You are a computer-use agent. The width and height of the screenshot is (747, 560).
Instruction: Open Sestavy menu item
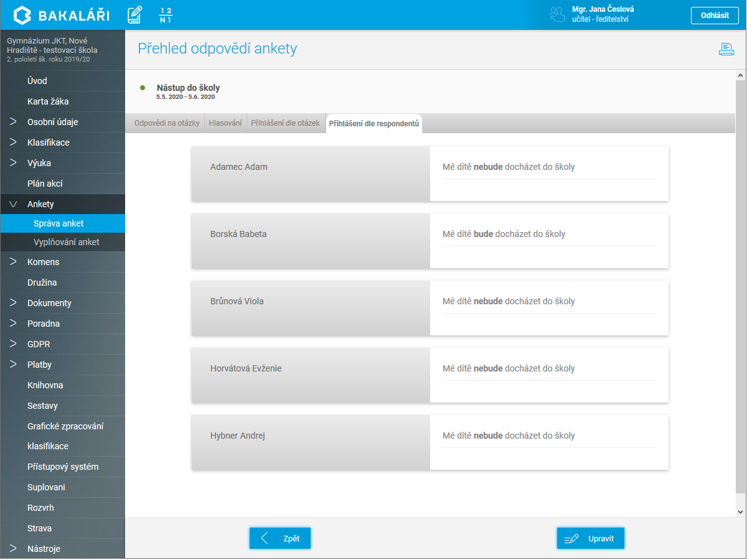coord(62,406)
